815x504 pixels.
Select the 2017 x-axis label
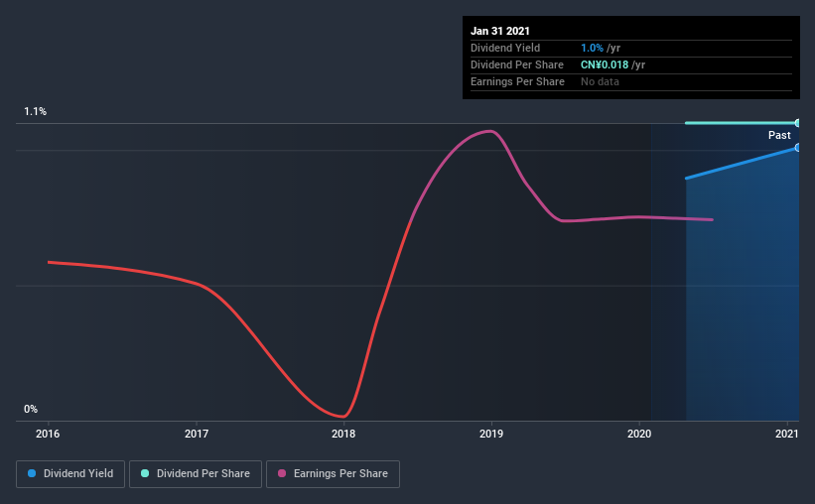197,434
